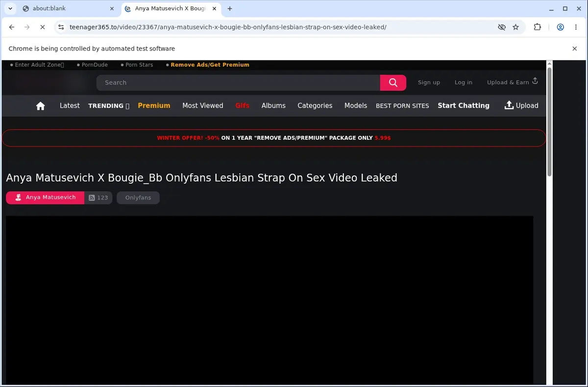This screenshot has width=588, height=387.
Task: Expand the tab search dropdown
Action: pyautogui.click(x=10, y=8)
